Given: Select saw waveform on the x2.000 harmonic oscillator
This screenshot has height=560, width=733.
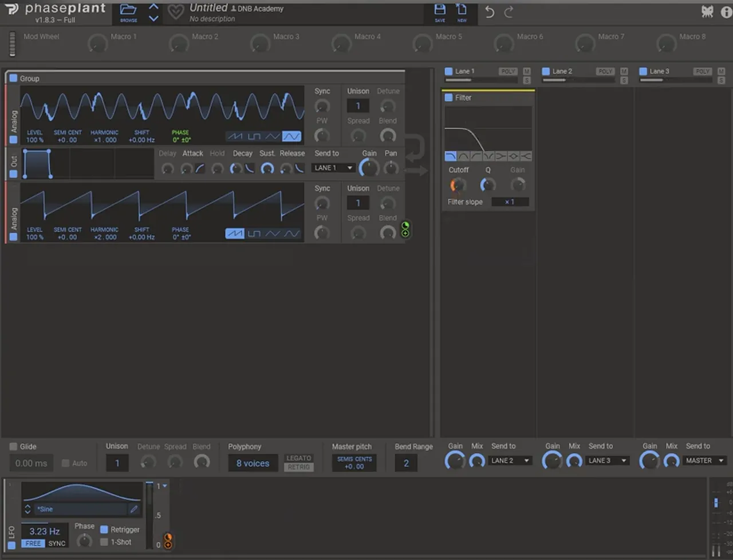Looking at the screenshot, I should click(x=235, y=234).
